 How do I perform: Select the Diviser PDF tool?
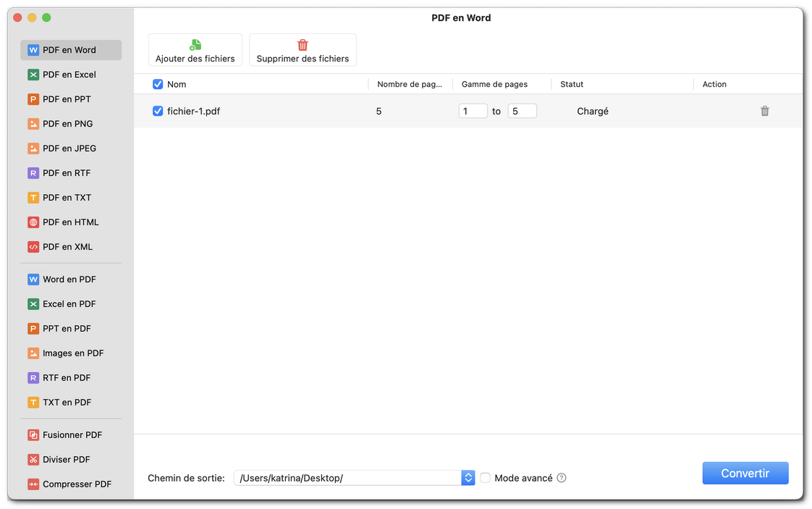67,459
